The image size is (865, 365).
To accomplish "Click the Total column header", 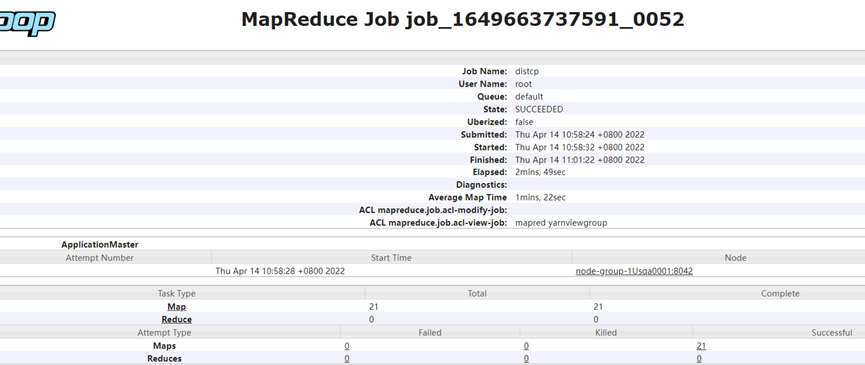I will pos(477,294).
